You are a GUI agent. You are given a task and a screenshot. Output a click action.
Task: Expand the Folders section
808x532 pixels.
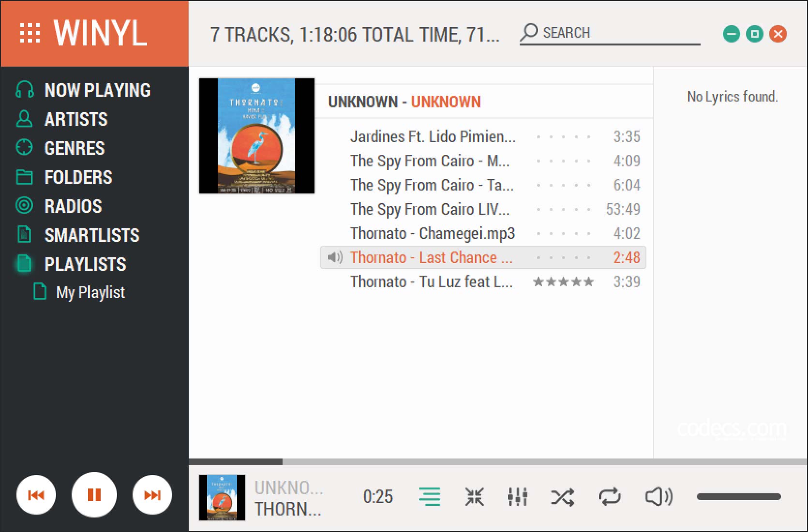pos(64,177)
